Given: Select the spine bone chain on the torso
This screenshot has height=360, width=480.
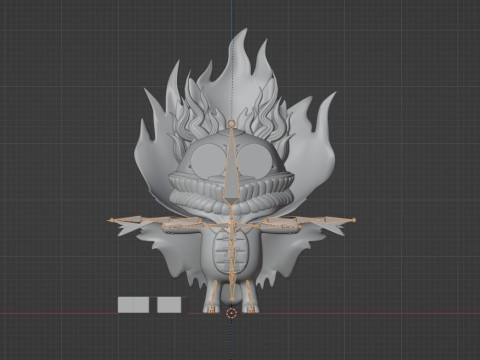Looking at the screenshot, I should [232, 253].
